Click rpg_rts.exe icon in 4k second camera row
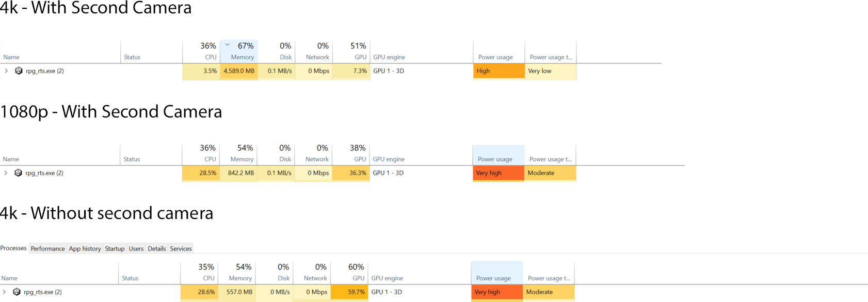Image resolution: width=868 pixels, height=302 pixels. [19, 71]
